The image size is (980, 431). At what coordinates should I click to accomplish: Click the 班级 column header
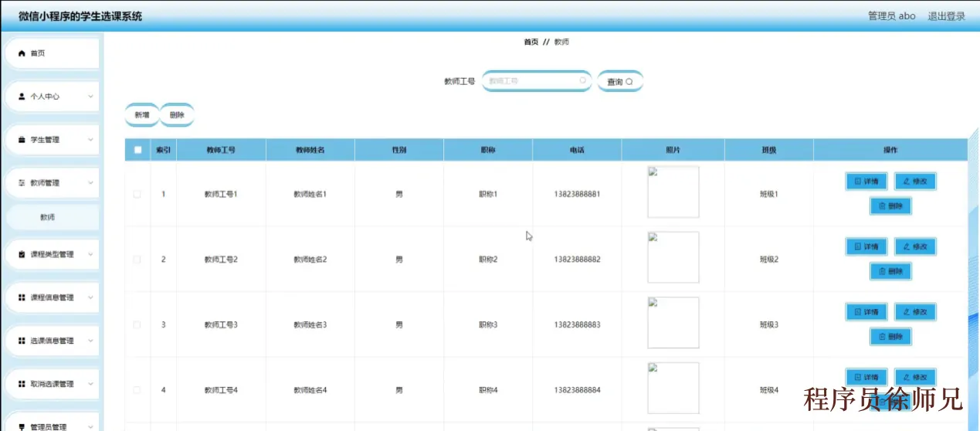[x=769, y=150]
